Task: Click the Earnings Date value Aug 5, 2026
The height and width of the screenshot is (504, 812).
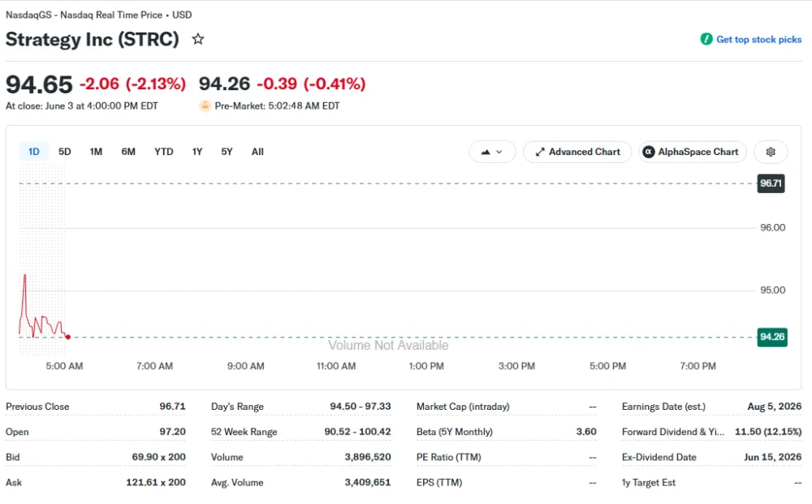Action: pos(774,406)
